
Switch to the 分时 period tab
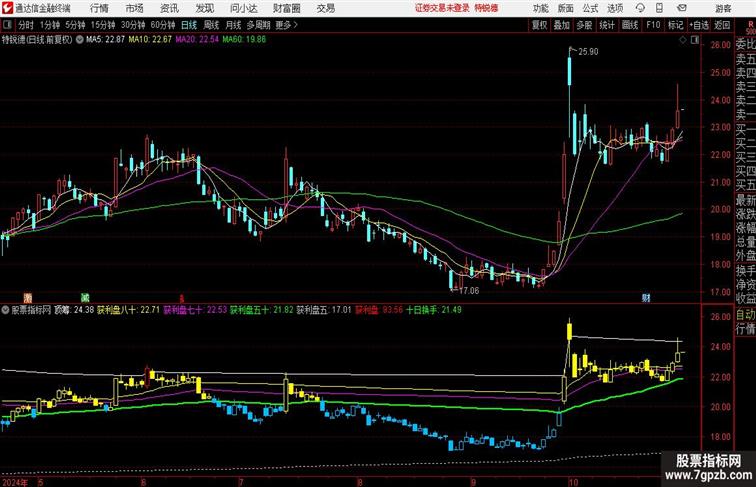[x=26, y=25]
